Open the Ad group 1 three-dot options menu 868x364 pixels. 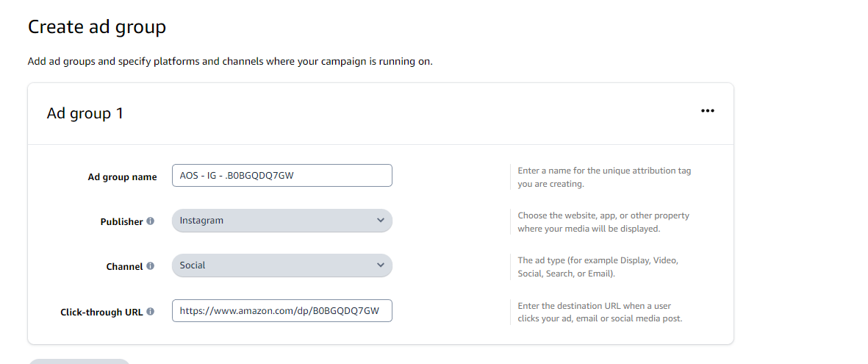708,111
